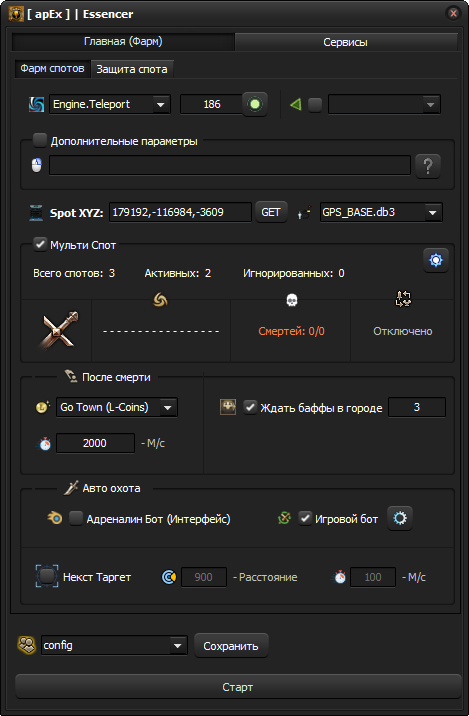Click the green triangle arrow icon

(x=295, y=105)
